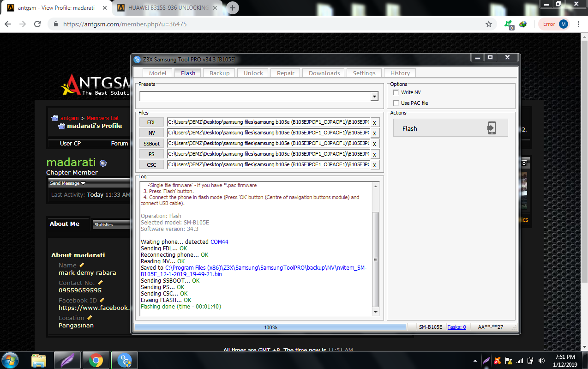
Task: View the History tab
Action: [400, 73]
